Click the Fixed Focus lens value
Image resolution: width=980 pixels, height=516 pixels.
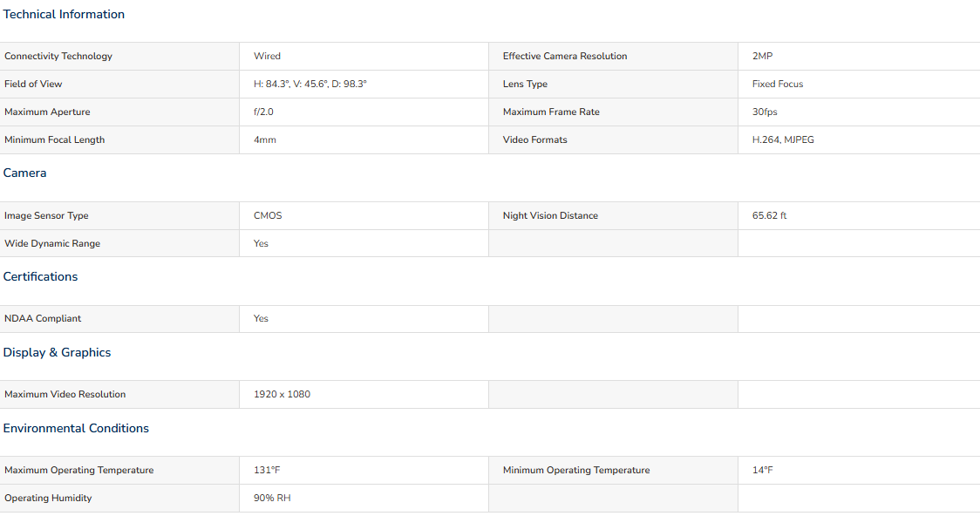coord(778,84)
